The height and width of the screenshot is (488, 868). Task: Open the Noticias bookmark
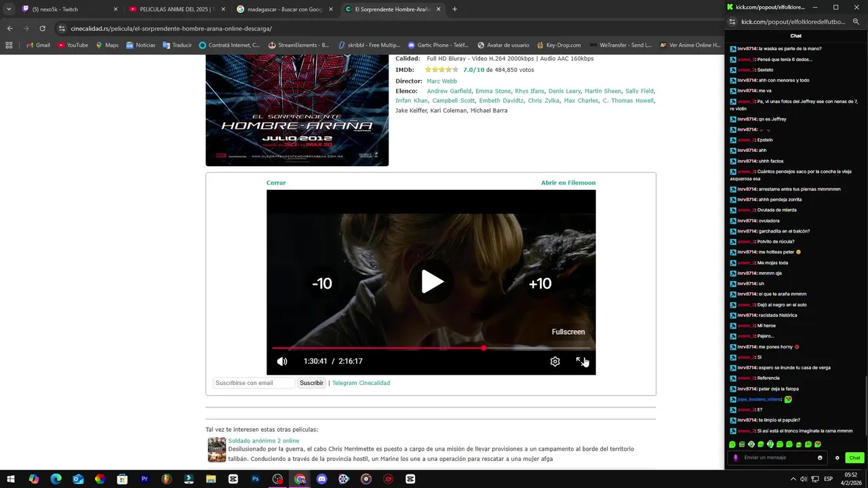[x=140, y=45]
